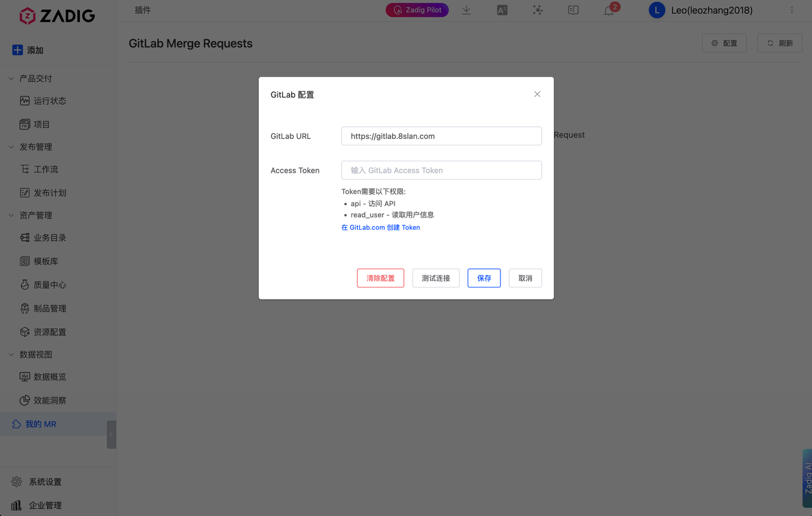
Task: Open 企业管理 at sidebar bottom
Action: 37,505
